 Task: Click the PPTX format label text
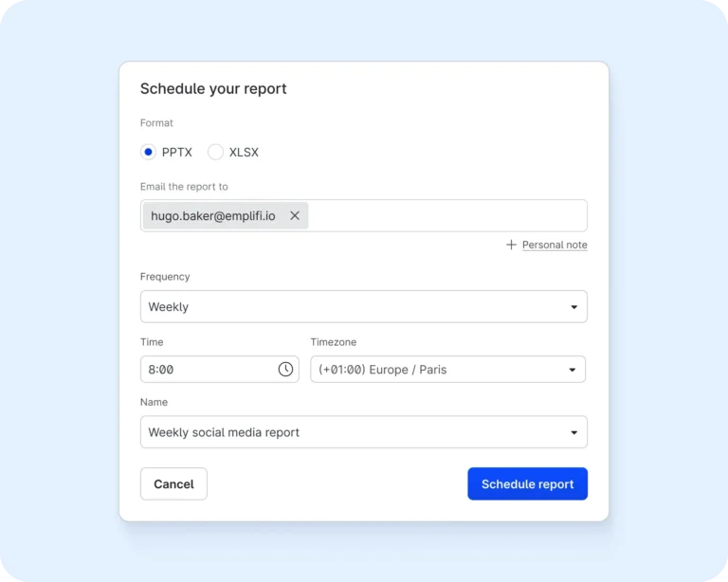(x=177, y=152)
